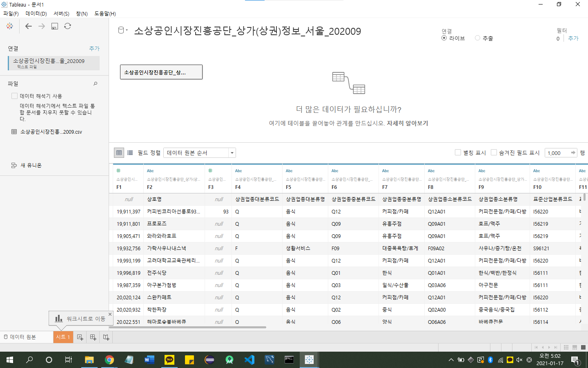Save the workbook with the disk icon
The height and width of the screenshot is (368, 588).
(55, 26)
